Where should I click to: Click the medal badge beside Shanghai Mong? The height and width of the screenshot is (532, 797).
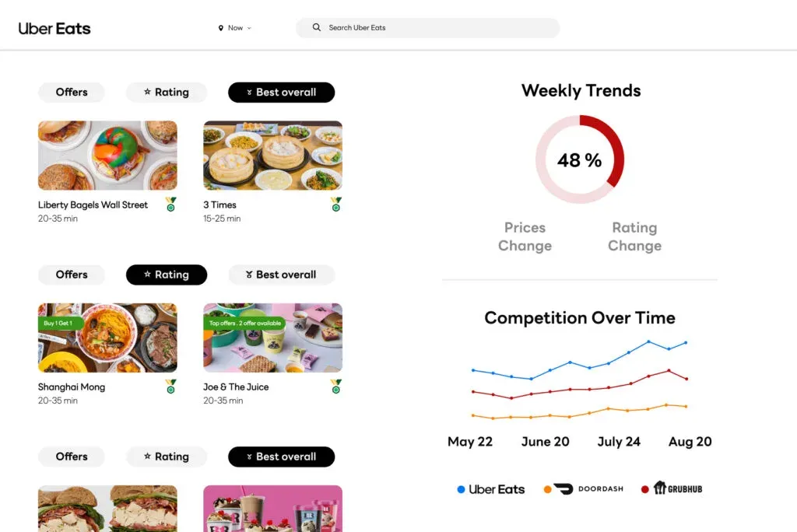[170, 387]
